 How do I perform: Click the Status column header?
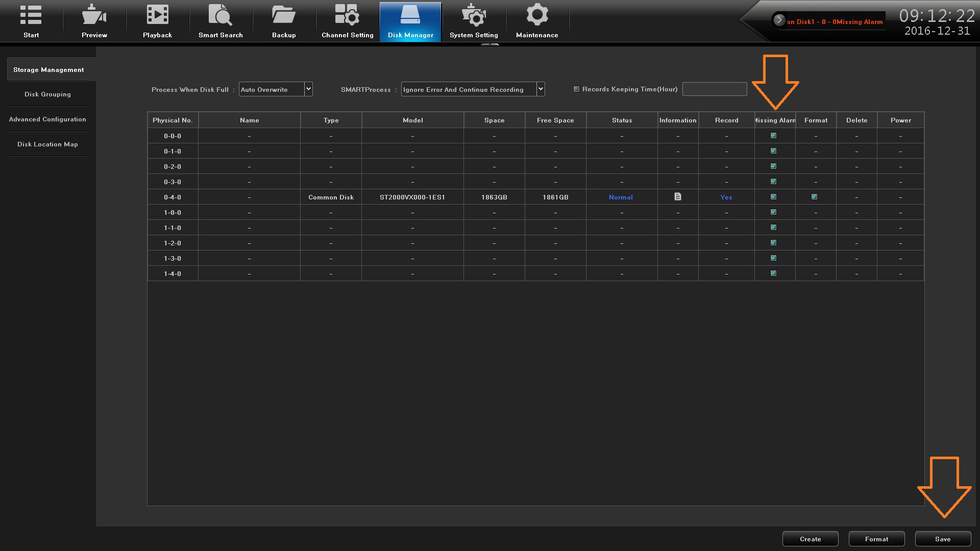[622, 120]
